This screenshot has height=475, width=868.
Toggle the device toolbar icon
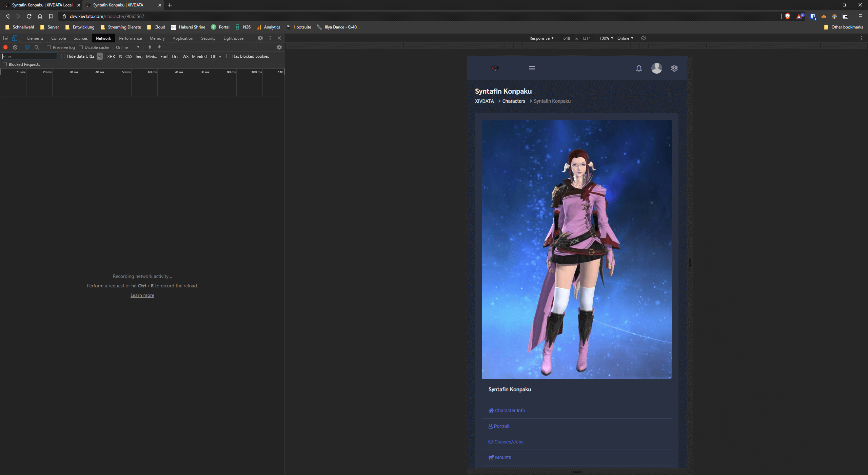click(x=15, y=38)
